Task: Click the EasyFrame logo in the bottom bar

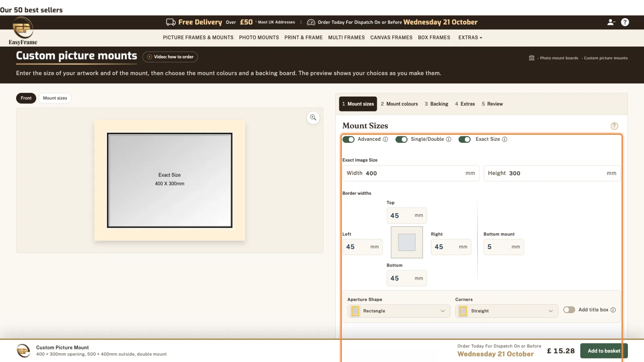Action: click(23, 351)
